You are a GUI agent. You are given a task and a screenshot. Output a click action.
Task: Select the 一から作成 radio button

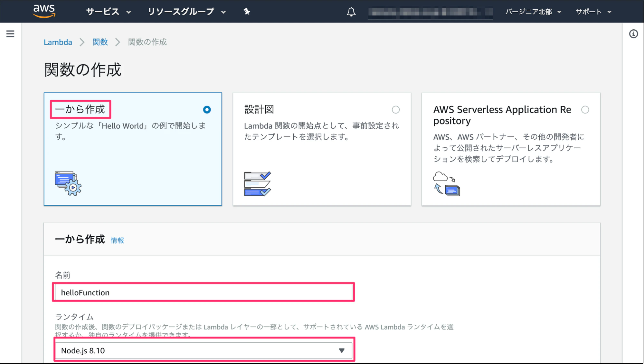click(x=207, y=110)
